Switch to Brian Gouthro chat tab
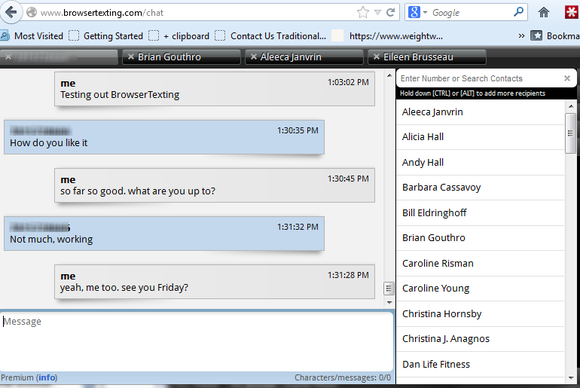 (181, 57)
